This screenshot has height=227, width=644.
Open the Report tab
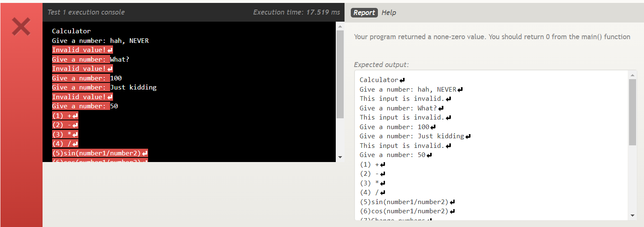tap(364, 12)
